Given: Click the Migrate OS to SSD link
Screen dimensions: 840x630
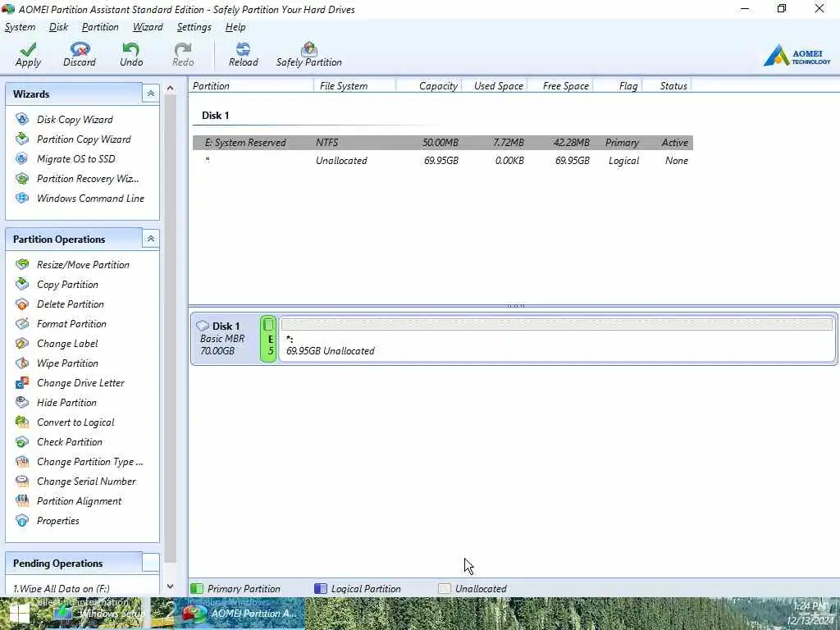Looking at the screenshot, I should [76, 159].
